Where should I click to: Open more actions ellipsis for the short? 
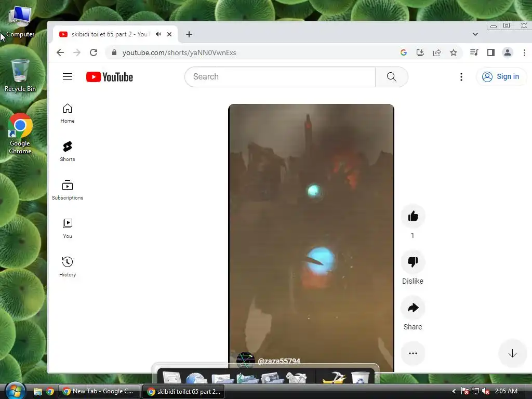click(x=413, y=353)
